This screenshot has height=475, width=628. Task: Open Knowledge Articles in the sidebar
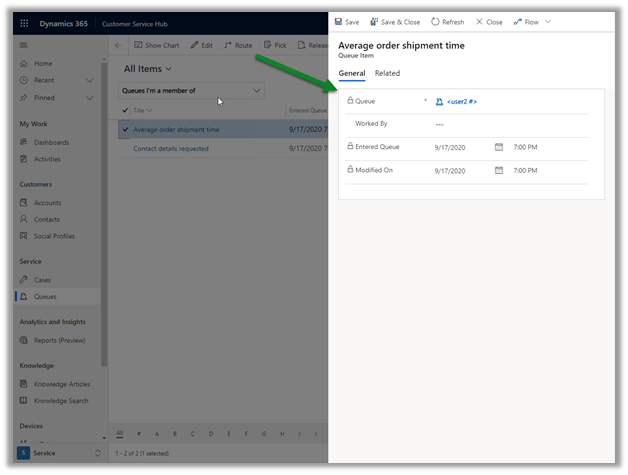pos(61,384)
